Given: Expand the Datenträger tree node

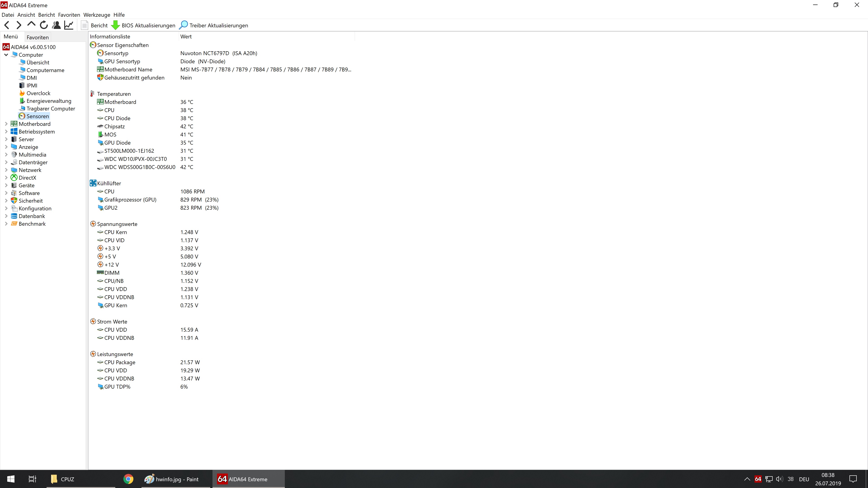Looking at the screenshot, I should [6, 162].
